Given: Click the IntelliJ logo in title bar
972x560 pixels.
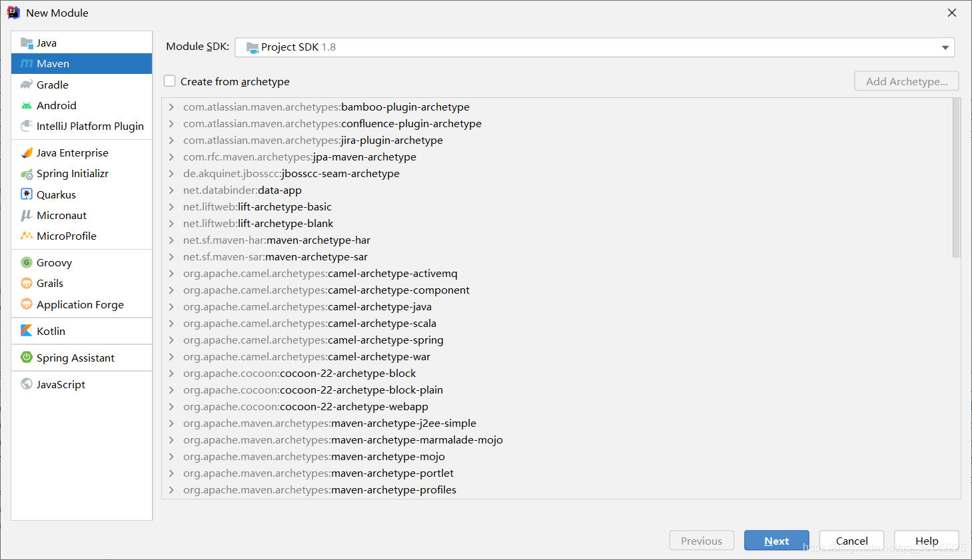Looking at the screenshot, I should coord(13,13).
